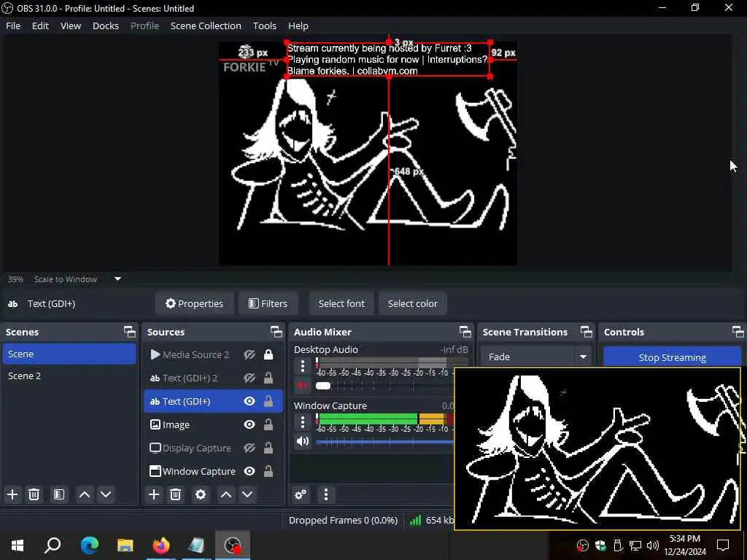This screenshot has width=747, height=560.
Task: Click Stop Streaming button
Action: [672, 357]
